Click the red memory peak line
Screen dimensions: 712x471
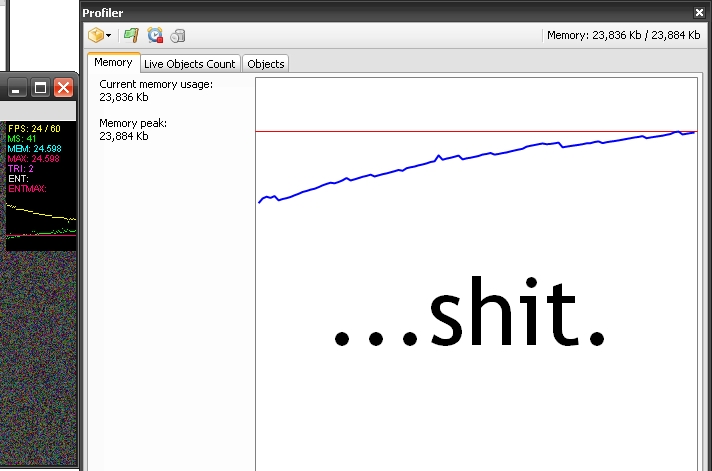[x=476, y=131]
